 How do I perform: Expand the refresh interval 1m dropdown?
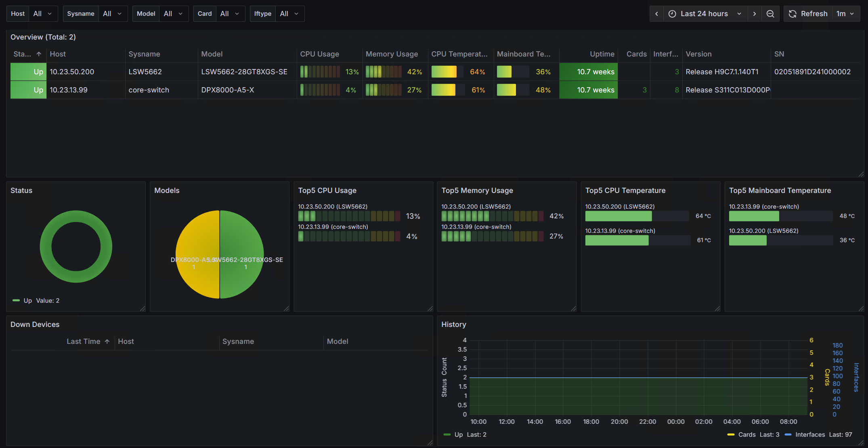pos(845,14)
